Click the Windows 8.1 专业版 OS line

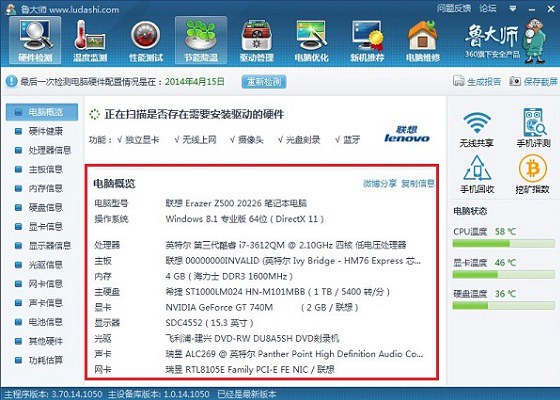pyautogui.click(x=245, y=219)
